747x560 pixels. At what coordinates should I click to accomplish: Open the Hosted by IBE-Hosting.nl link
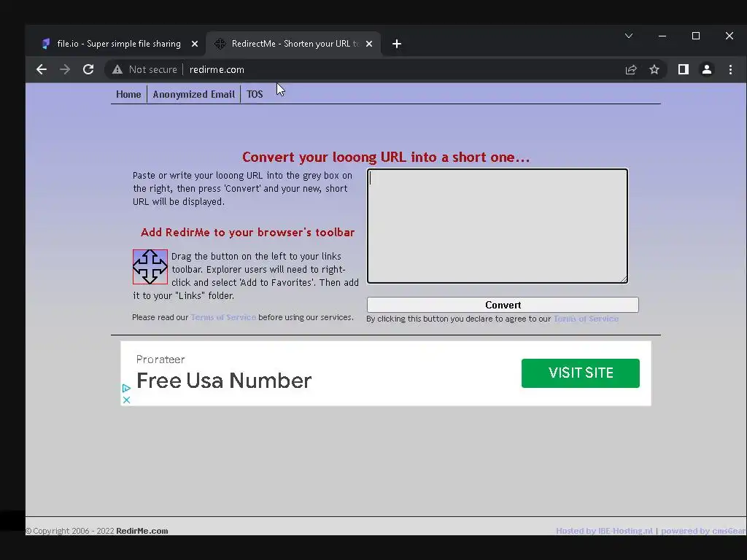pos(604,531)
